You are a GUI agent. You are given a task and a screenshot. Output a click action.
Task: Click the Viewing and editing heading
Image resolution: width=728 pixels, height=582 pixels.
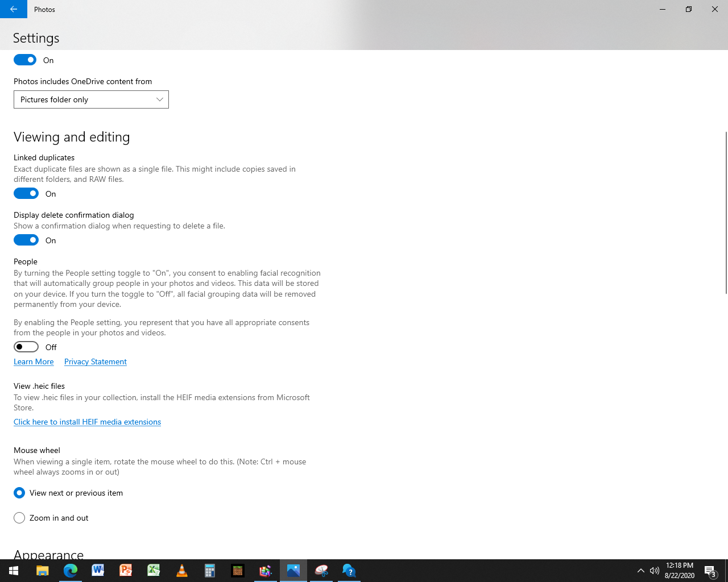72,137
